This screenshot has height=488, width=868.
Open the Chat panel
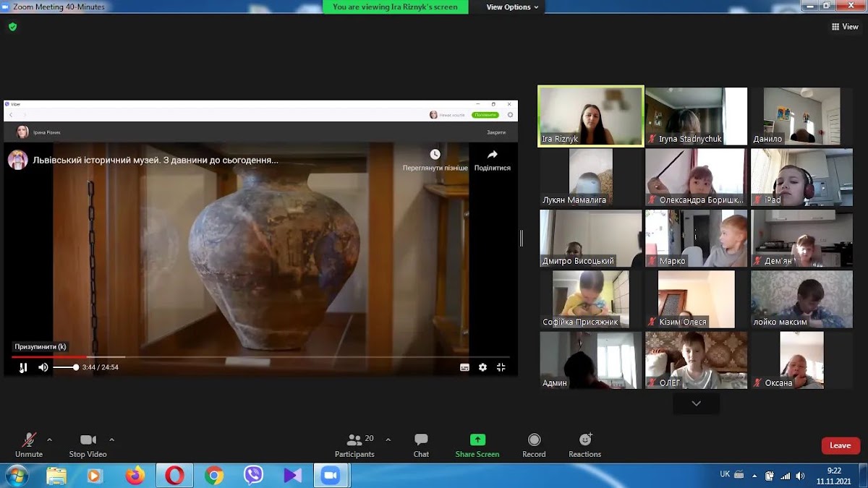coord(421,445)
